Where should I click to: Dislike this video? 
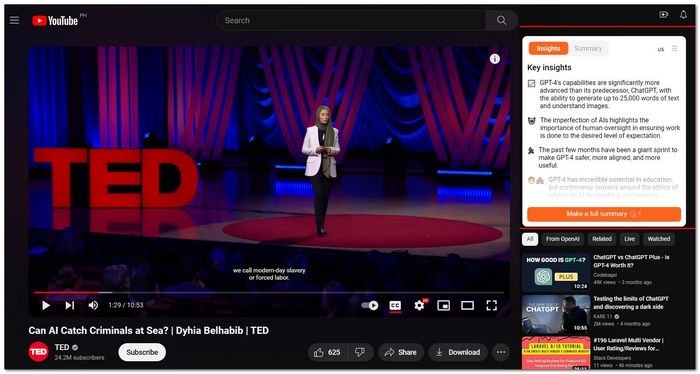(360, 352)
